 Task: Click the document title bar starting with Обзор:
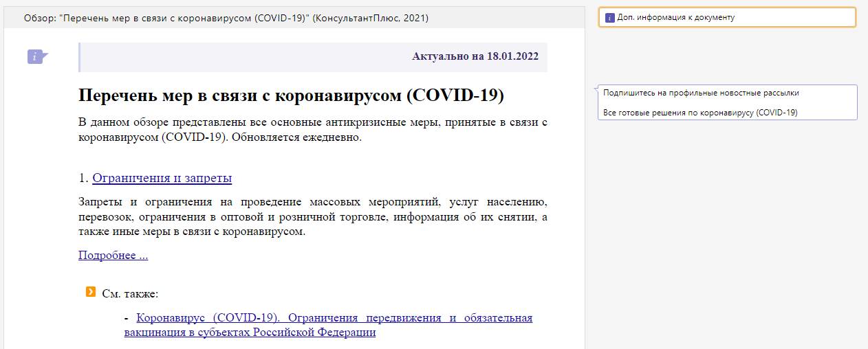click(226, 18)
